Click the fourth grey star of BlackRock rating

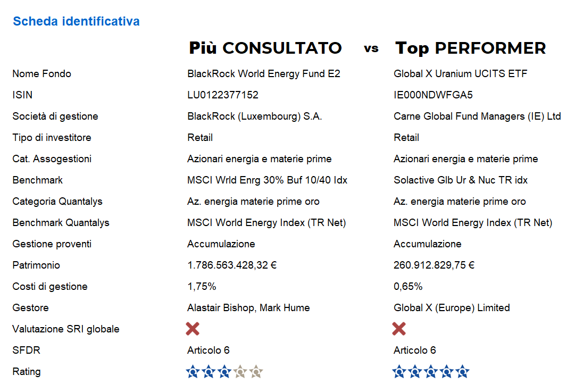240,371
